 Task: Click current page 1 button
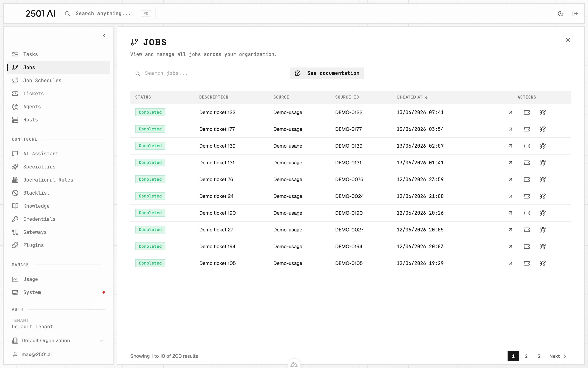pos(513,356)
